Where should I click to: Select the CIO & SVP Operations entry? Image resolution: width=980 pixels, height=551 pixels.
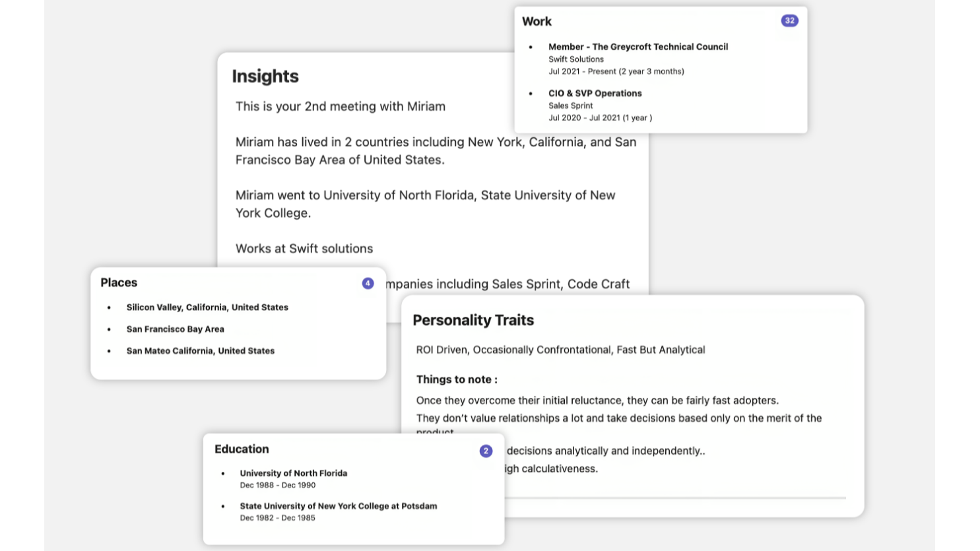(595, 94)
